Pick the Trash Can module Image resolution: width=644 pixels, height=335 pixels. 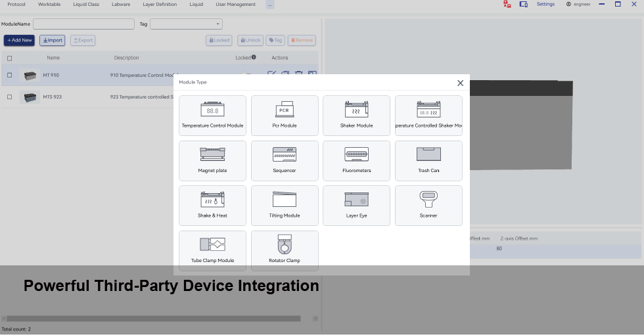[x=428, y=160]
